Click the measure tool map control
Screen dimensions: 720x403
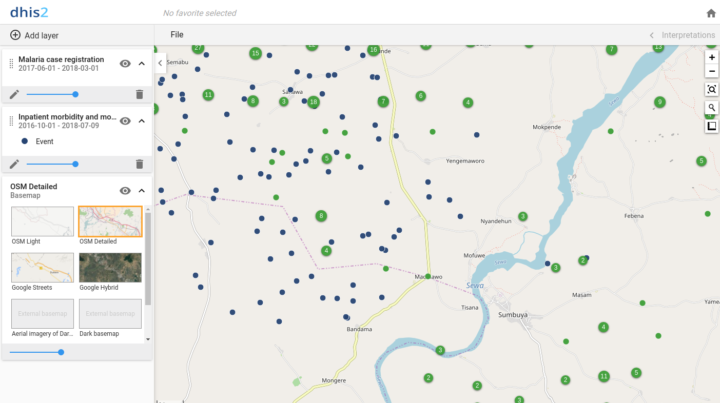pyautogui.click(x=711, y=126)
